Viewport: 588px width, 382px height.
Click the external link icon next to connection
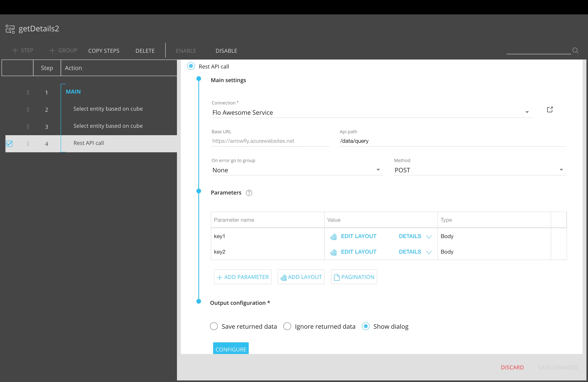[x=550, y=109]
